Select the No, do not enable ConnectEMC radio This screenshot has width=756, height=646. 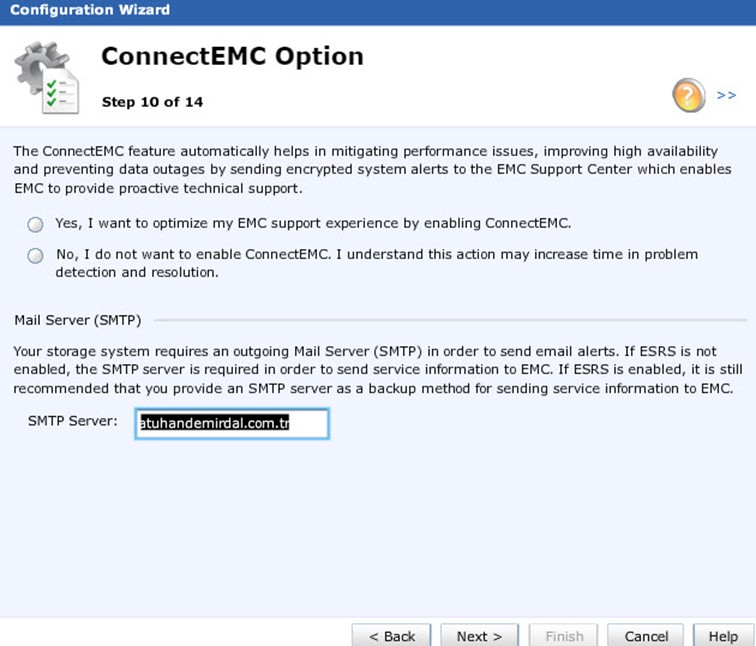tap(35, 256)
